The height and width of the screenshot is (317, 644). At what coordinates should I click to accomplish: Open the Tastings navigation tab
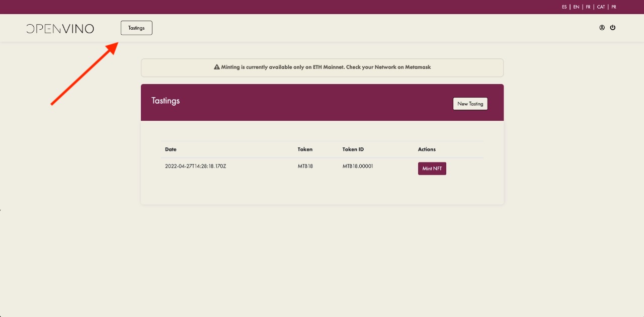pyautogui.click(x=136, y=28)
